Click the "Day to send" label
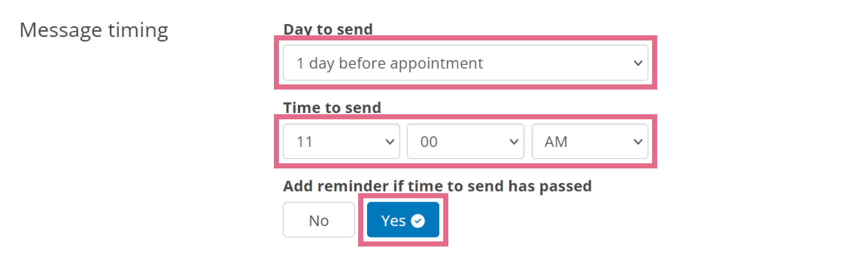 click(x=328, y=29)
